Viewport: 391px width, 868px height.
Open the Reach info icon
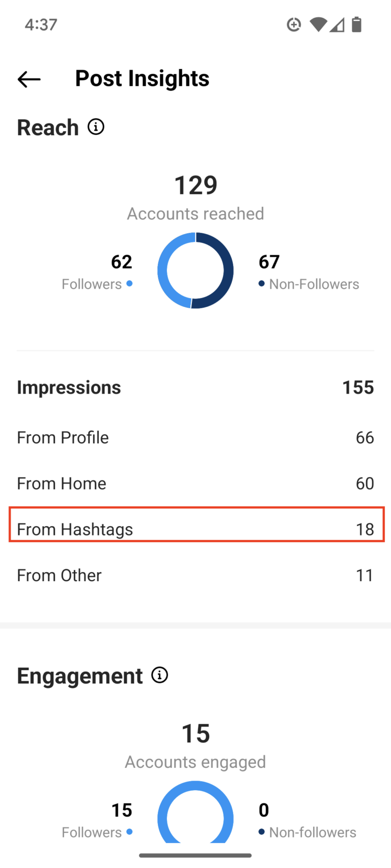coord(96,127)
